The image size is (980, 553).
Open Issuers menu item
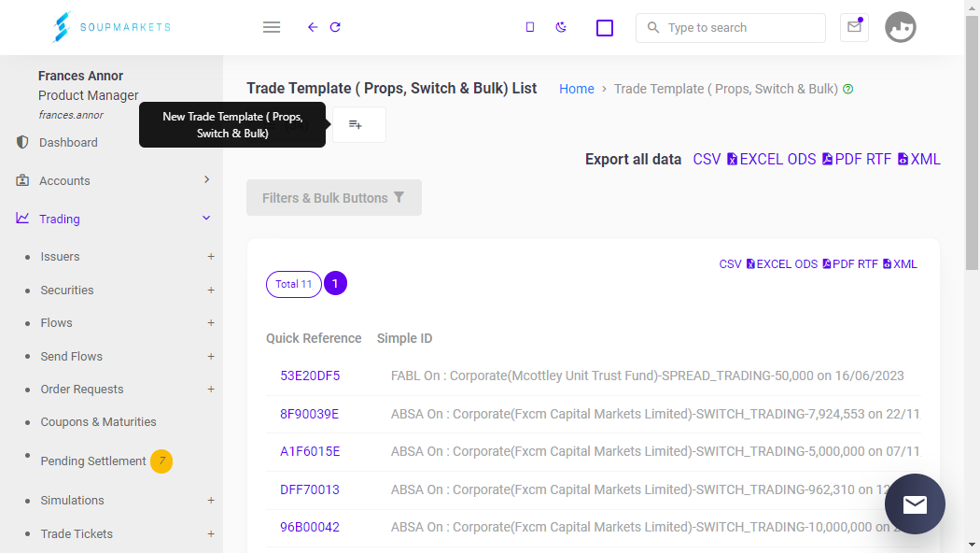pos(60,257)
